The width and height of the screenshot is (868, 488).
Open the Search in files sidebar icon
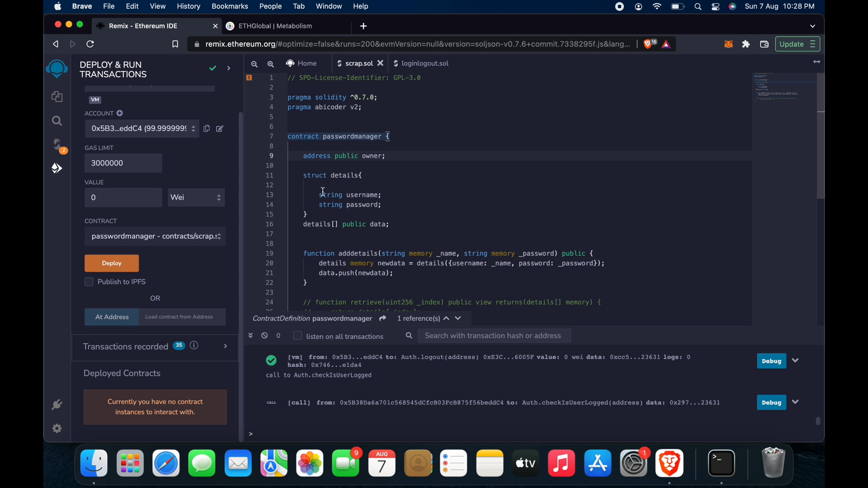point(57,121)
